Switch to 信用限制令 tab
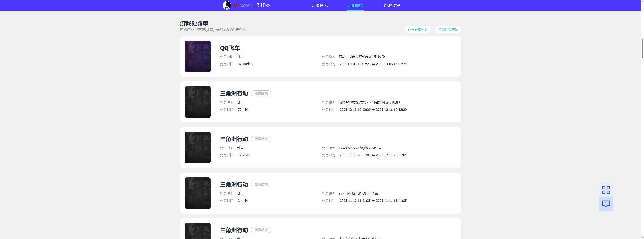Viewport: 644px width, 239px height. [355, 5]
